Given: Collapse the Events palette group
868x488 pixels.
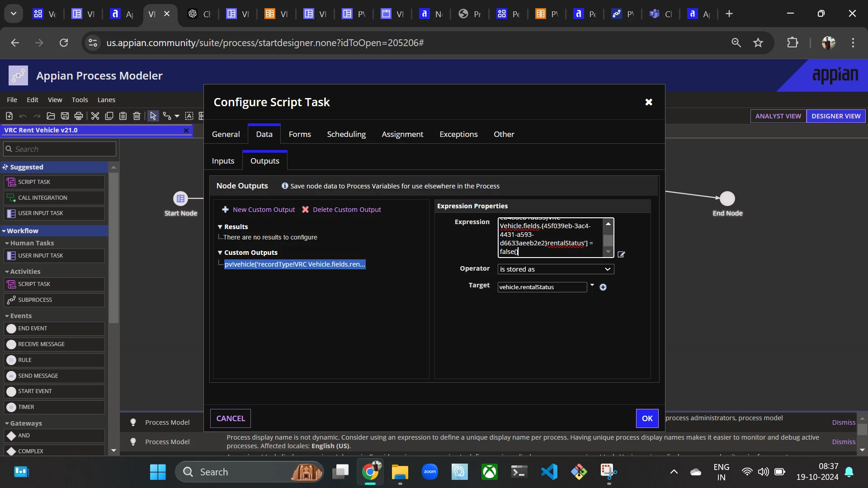Looking at the screenshot, I should coord(7,316).
